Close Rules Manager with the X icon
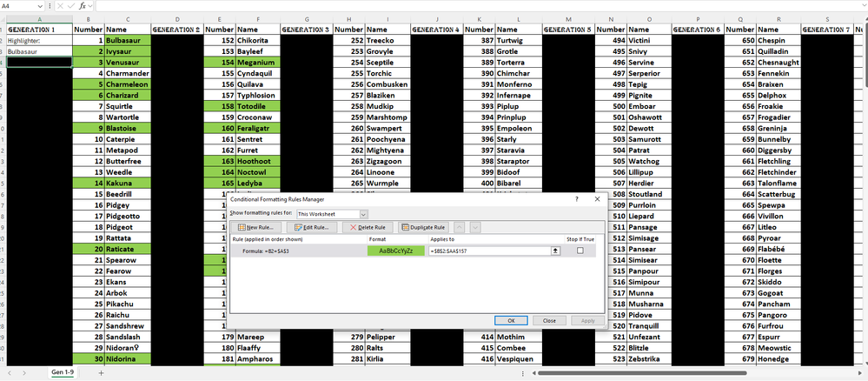 pos(597,199)
